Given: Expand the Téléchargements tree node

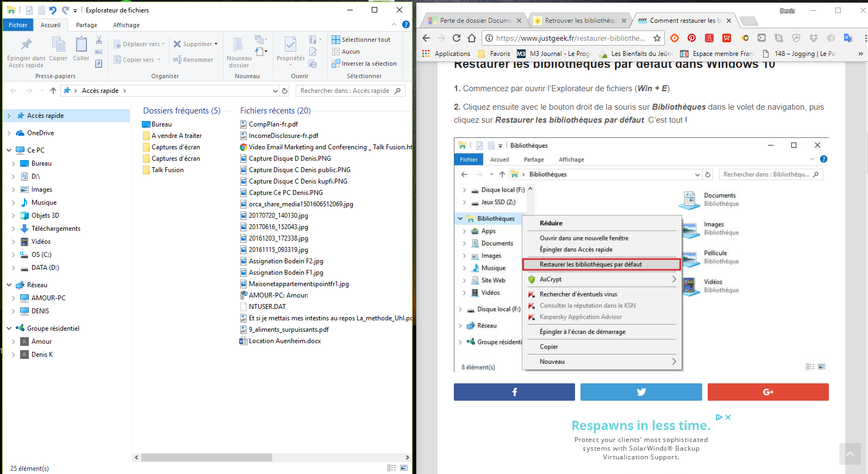Looking at the screenshot, I should tap(14, 229).
